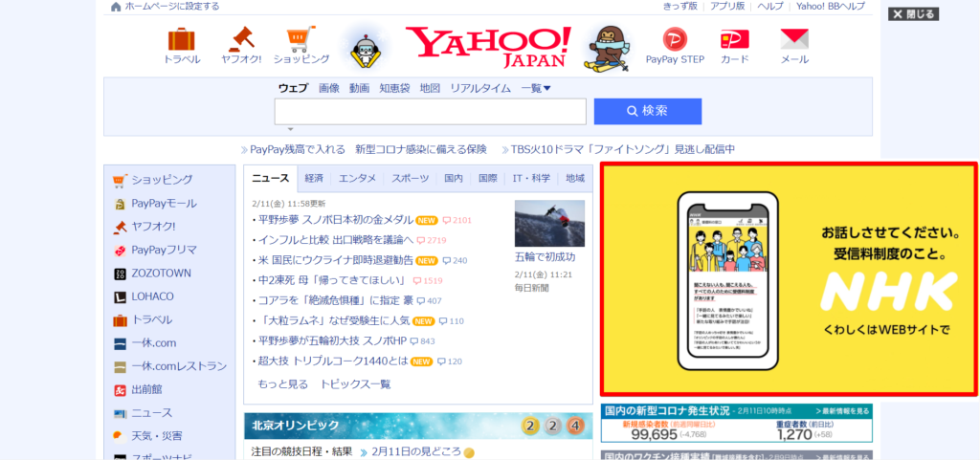Open headline コアラを「絶滅危惧種」に指定 豪
The width and height of the screenshot is (980, 460).
(x=336, y=301)
